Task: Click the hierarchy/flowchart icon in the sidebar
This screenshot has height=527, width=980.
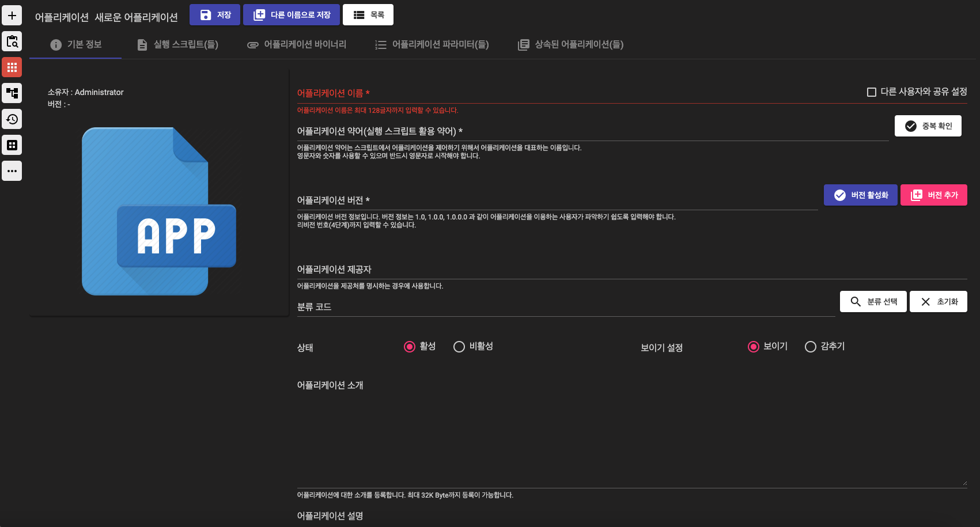Action: 12,93
